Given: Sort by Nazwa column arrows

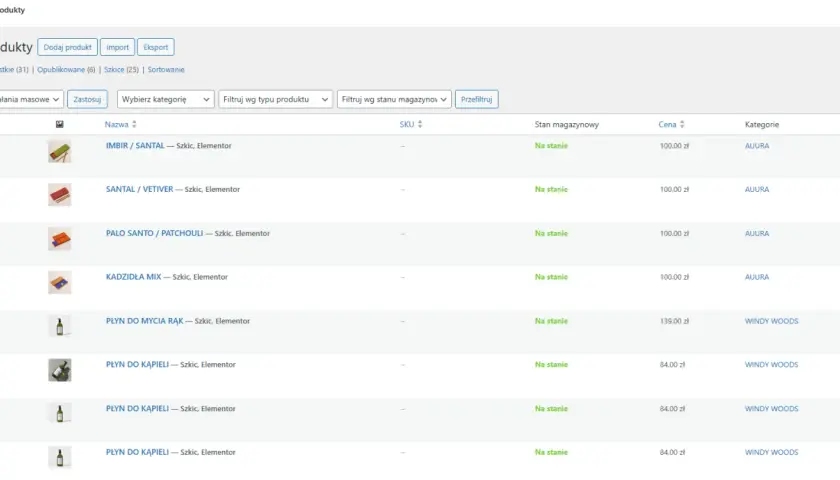Looking at the screenshot, I should point(134,124).
